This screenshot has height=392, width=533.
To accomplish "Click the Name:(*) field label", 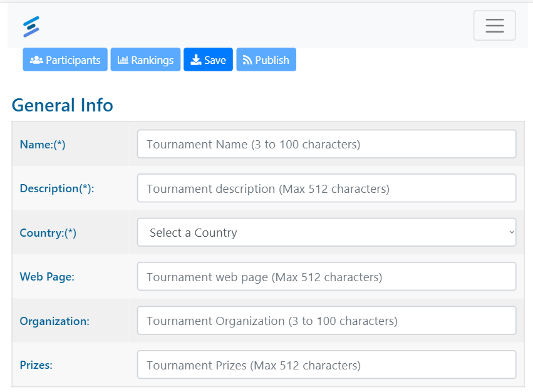I will 43,145.
